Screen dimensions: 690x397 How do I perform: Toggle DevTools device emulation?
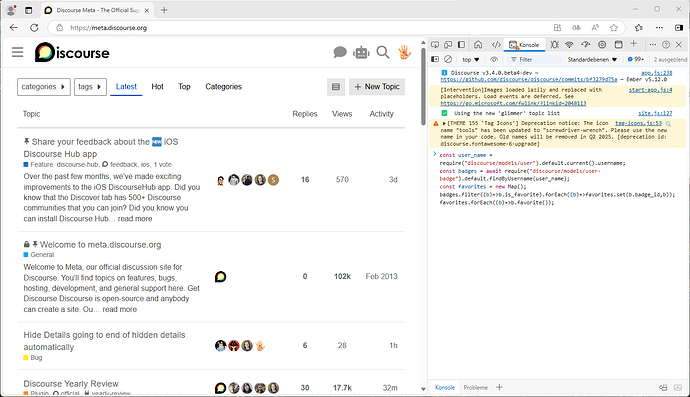[x=448, y=44]
